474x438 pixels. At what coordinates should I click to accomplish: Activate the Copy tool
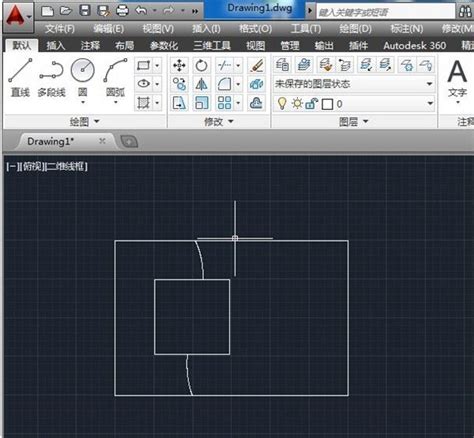pyautogui.click(x=179, y=84)
